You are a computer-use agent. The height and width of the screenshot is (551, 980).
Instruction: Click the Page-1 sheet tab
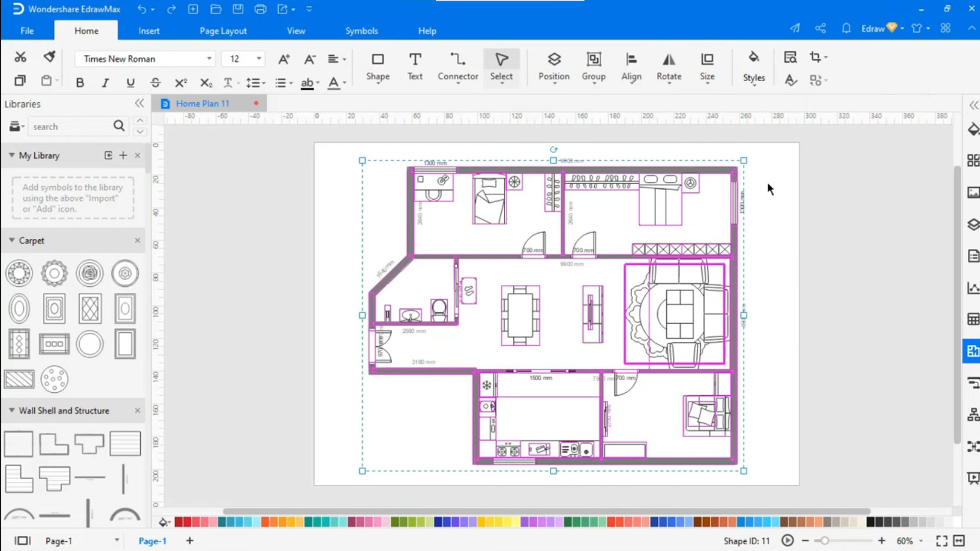[x=153, y=541]
